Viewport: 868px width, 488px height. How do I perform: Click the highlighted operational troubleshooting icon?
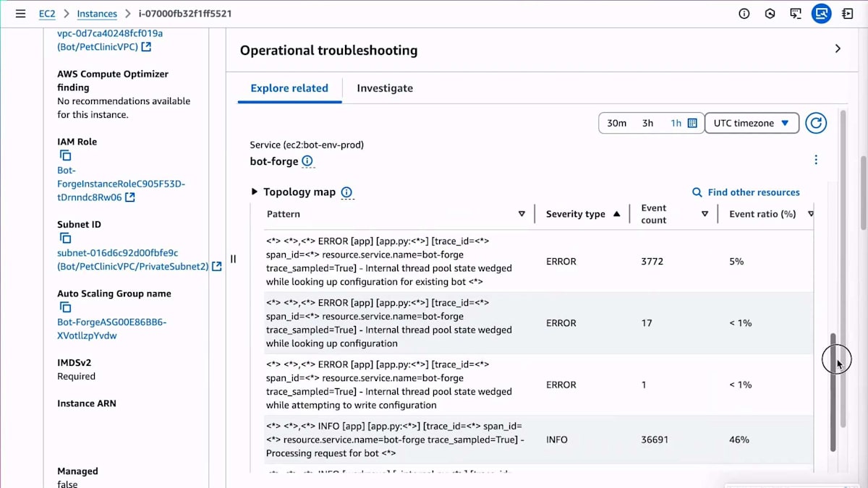[x=821, y=14]
